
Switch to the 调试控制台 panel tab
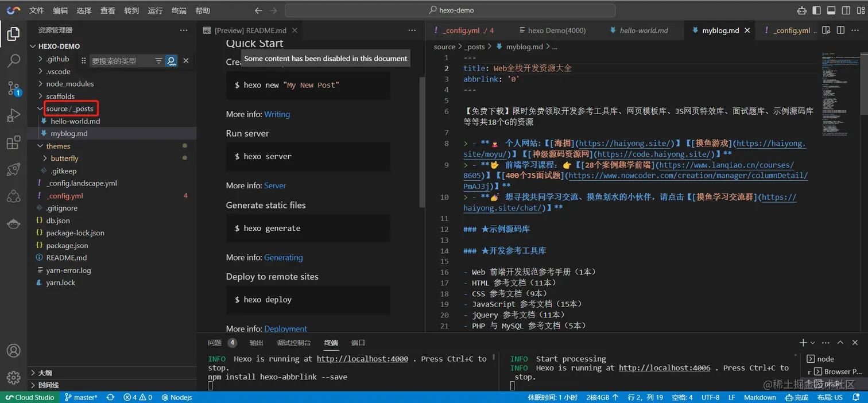(x=294, y=343)
